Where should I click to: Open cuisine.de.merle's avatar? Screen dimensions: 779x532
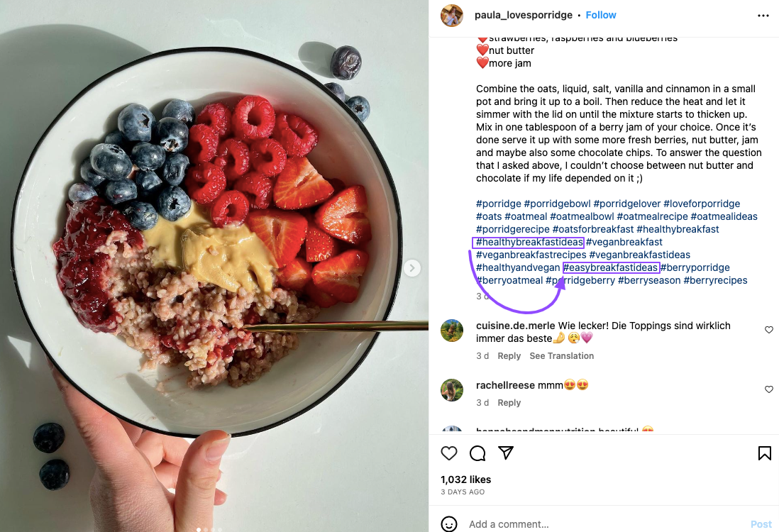click(452, 331)
